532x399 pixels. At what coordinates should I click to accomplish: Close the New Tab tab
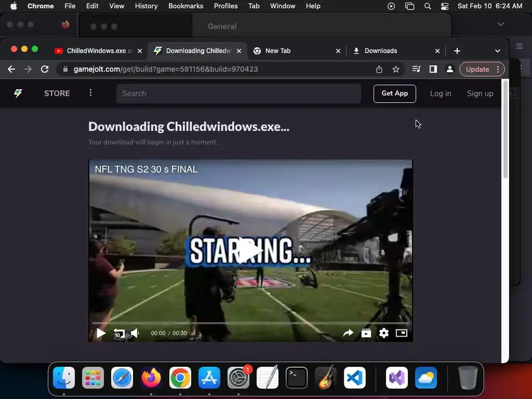coord(338,51)
